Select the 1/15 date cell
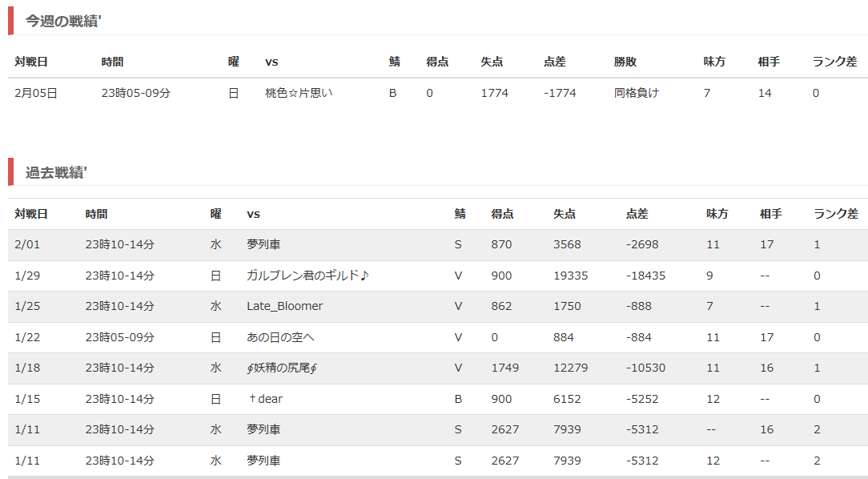This screenshot has width=868, height=479. [27, 399]
